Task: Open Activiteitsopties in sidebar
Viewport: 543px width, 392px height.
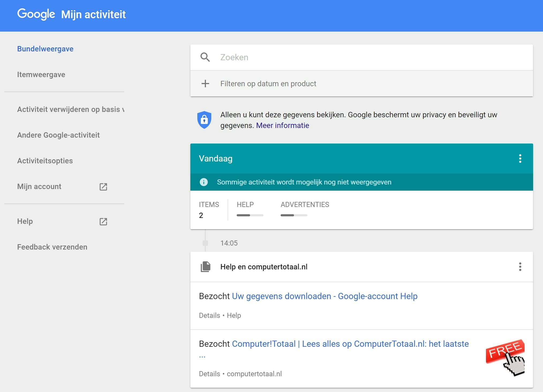Action: click(45, 161)
